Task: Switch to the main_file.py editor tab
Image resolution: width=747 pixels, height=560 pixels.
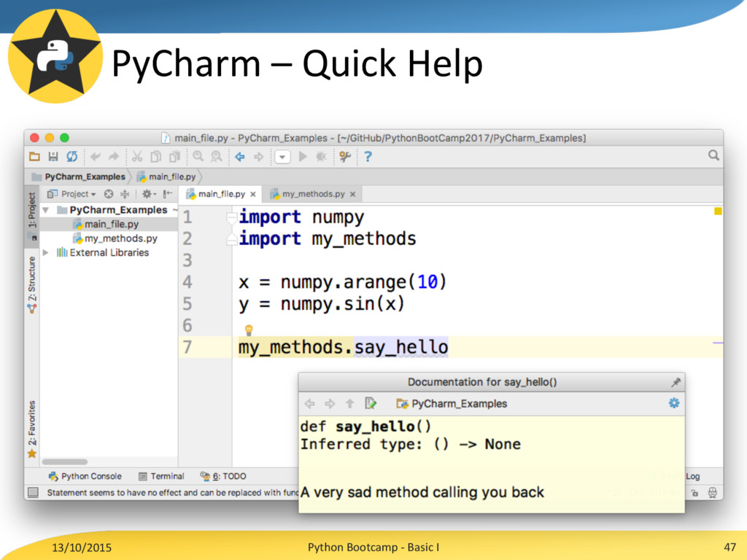Action: (222, 194)
